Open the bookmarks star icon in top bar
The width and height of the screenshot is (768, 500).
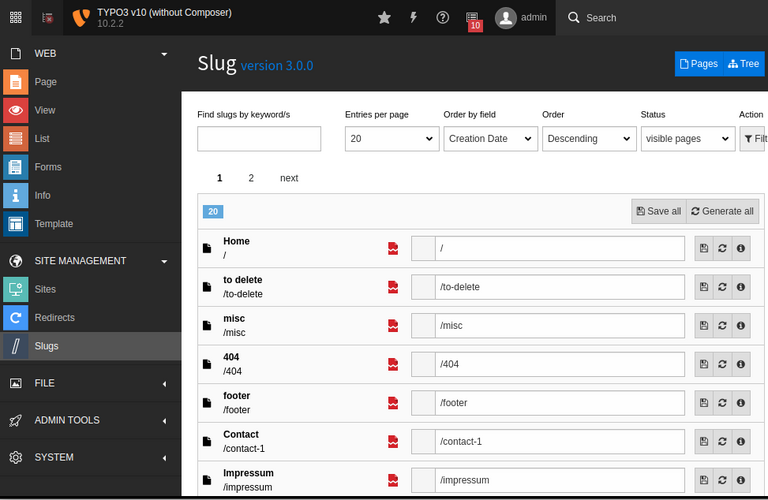click(385, 17)
